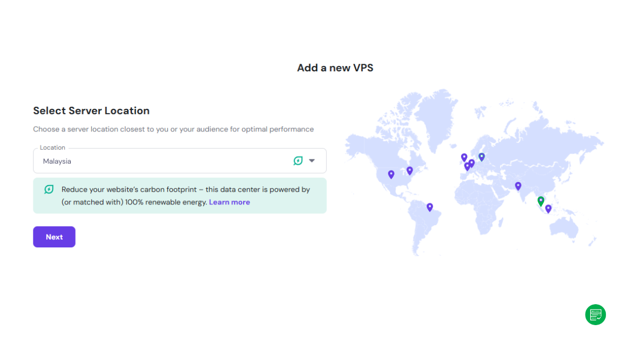Click the western United States server pin
644x338 pixels.
(x=391, y=174)
